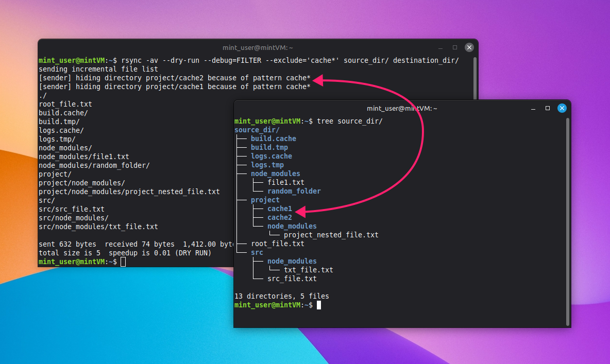This screenshot has height=364, width=610.
Task: Click 'src/src_file.txt' in rsync output
Action: coord(72,209)
